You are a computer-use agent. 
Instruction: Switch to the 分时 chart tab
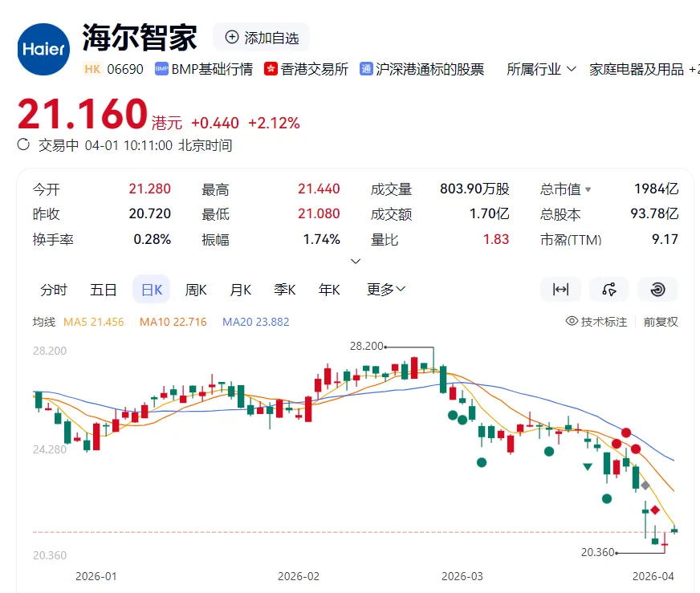pos(54,290)
